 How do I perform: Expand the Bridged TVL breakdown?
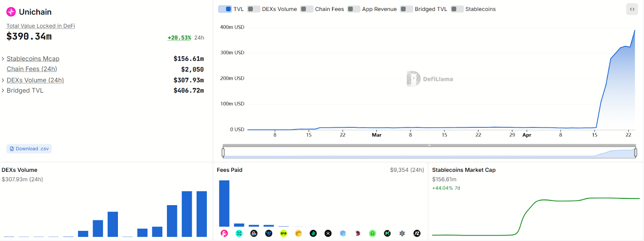pos(3,91)
